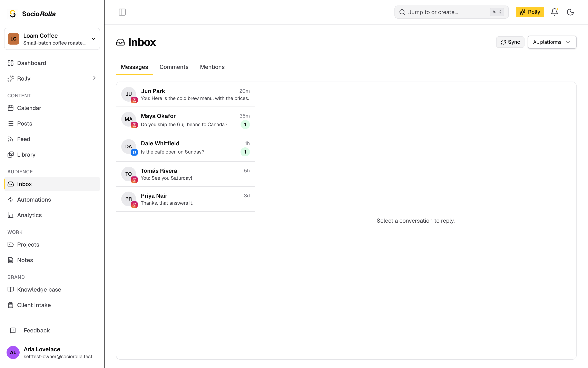Open Projects in sidebar
588x368 pixels.
52,244
